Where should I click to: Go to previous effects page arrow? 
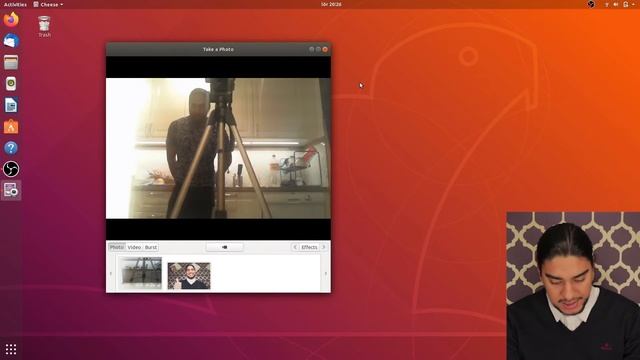point(295,247)
